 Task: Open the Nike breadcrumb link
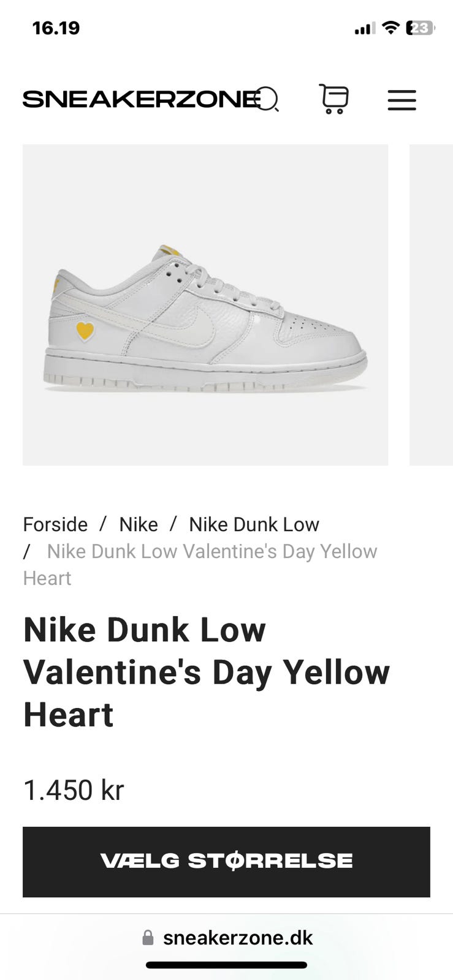coord(139,524)
